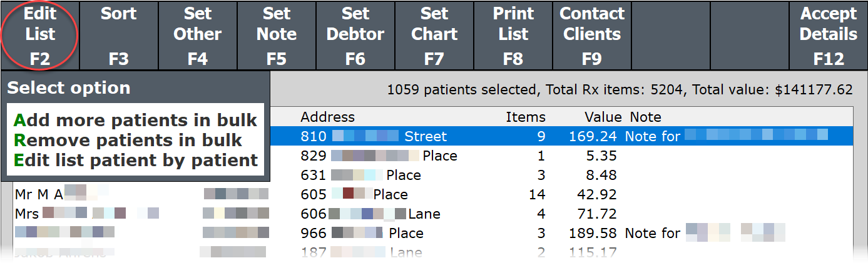
Task: Select the highlighted 810 Street patient row
Action: coord(438,136)
